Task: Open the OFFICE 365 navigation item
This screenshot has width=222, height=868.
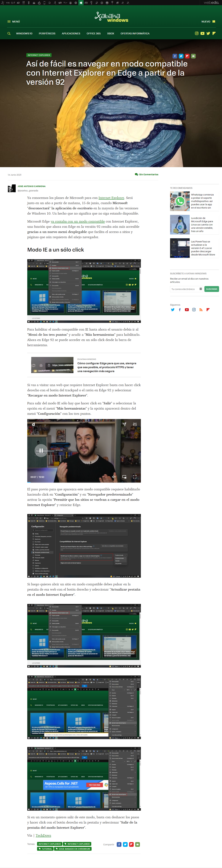Action: (94, 33)
